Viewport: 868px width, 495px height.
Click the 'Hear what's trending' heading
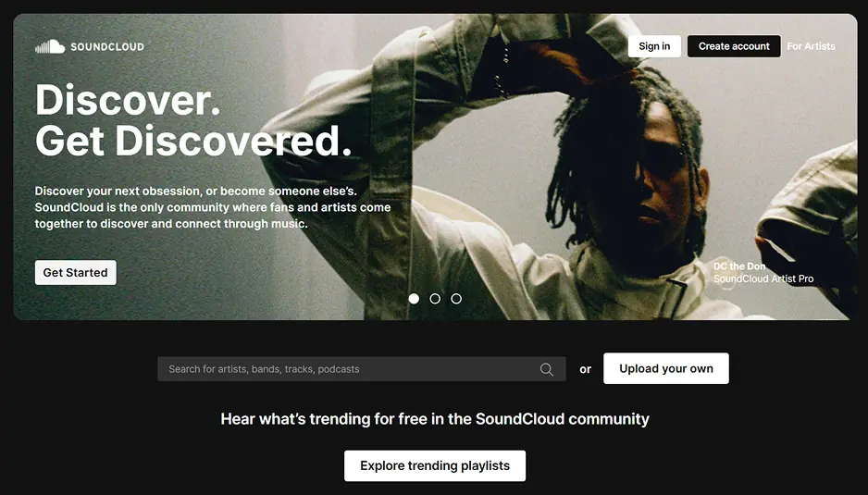[x=435, y=418]
